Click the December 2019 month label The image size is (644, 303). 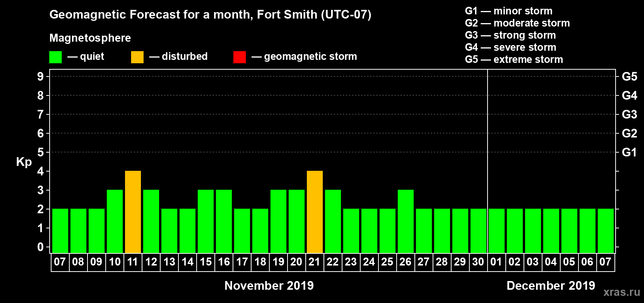coord(551,286)
